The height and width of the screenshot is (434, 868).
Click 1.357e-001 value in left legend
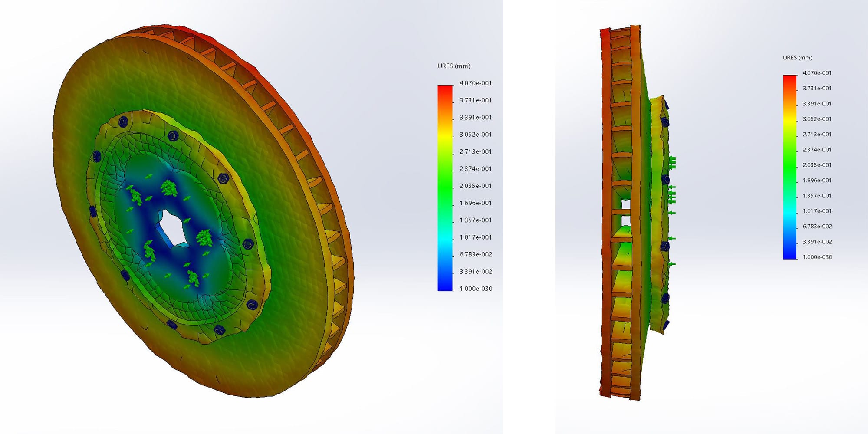point(476,220)
